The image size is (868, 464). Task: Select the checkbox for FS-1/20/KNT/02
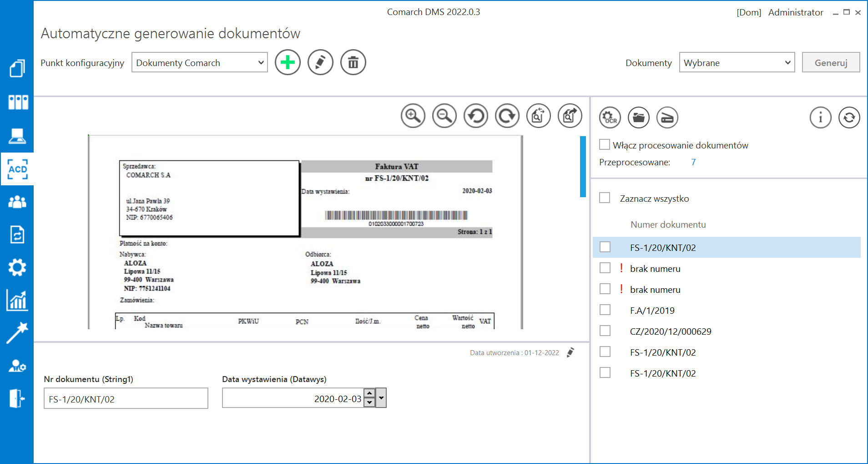point(605,247)
